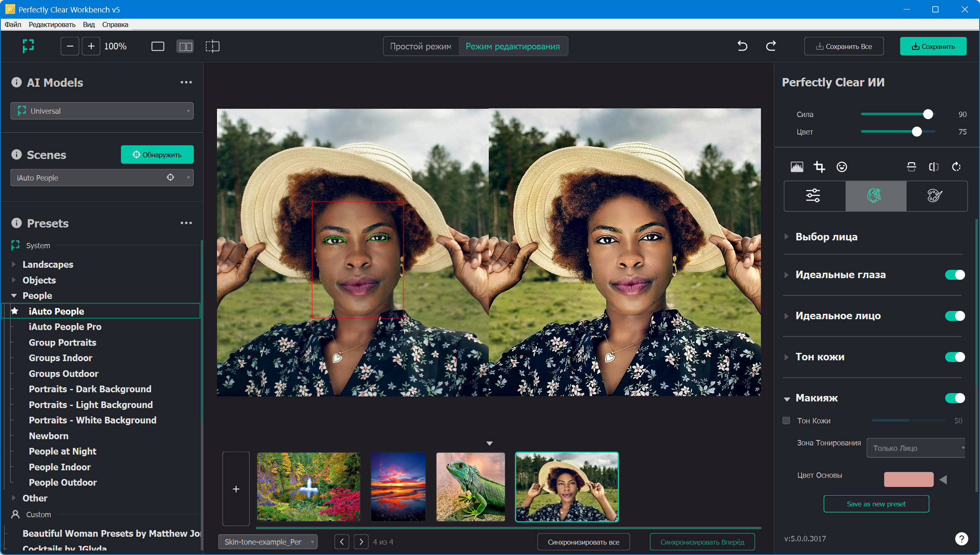
Task: Disable the Идеальные глаза toggle
Action: (954, 275)
